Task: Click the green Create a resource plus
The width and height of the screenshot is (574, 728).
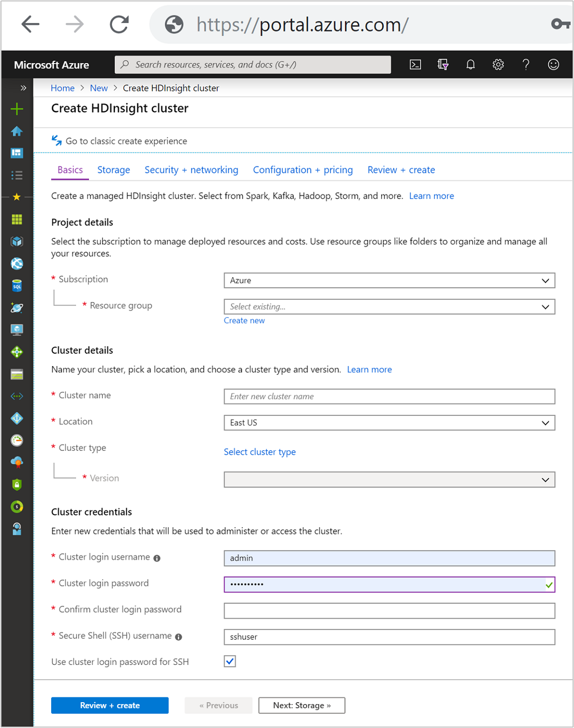Action: (x=17, y=109)
